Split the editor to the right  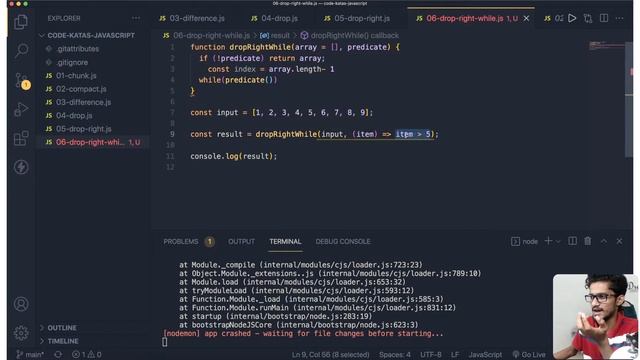click(604, 18)
